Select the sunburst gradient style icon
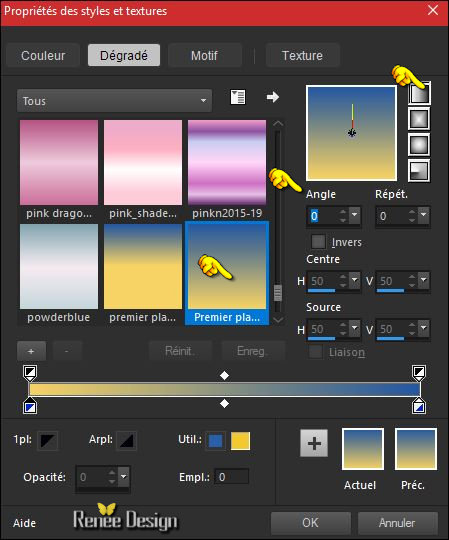Screen dimensions: 449x540 point(419,145)
